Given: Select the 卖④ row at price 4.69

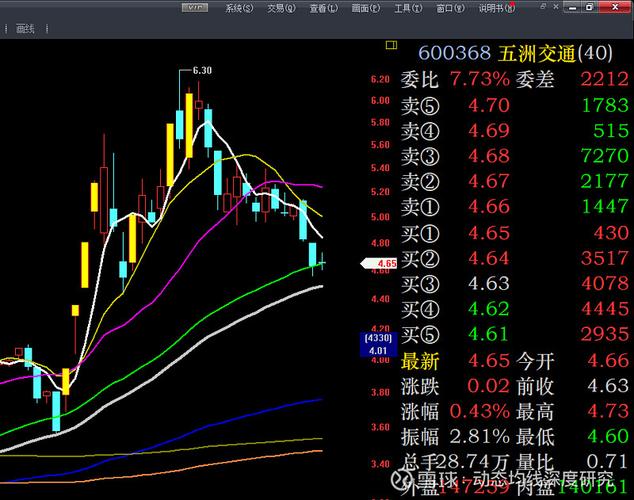Looking at the screenshot, I should 515,131.
